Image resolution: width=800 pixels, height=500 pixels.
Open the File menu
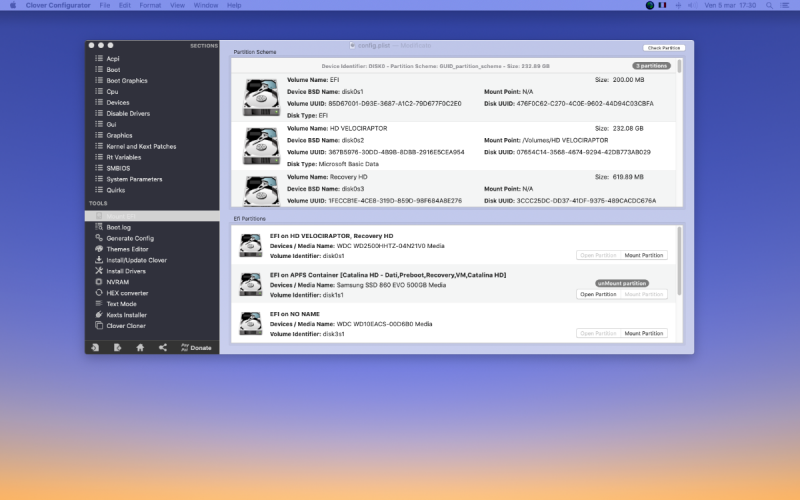105,5
